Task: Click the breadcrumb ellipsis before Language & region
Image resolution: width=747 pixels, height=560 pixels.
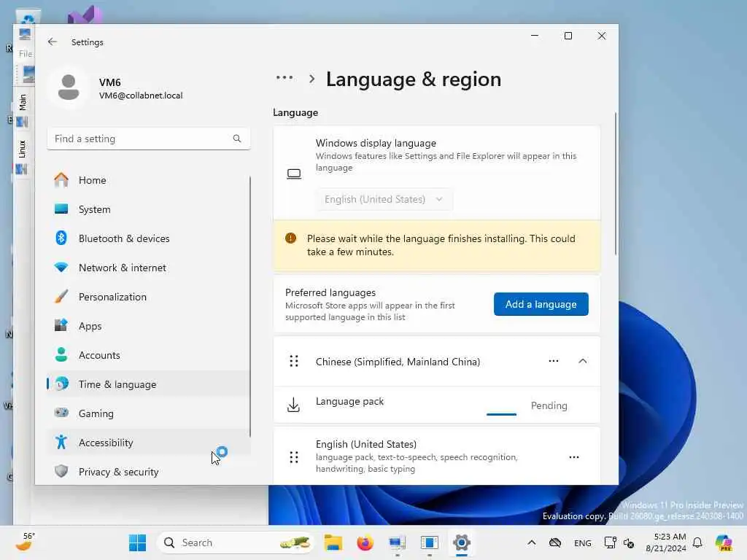Action: click(285, 77)
